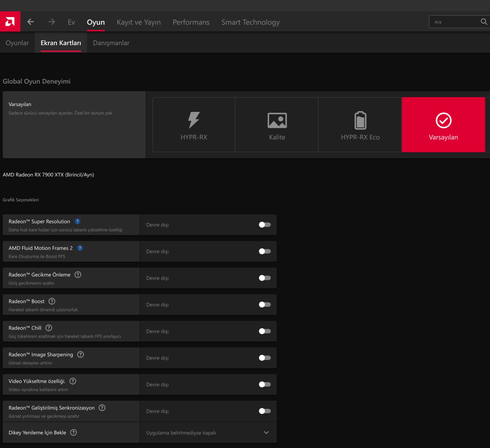Viewport: 490px width, 448px height.
Task: Toggle Video Yükseltme özelliği on
Action: (x=265, y=384)
